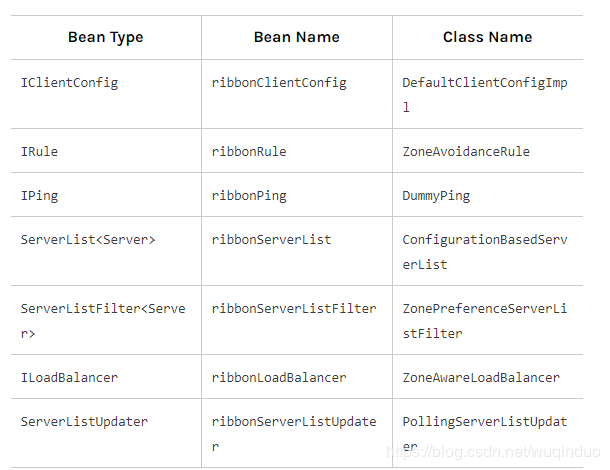Image resolution: width=610 pixels, height=470 pixels.
Task: Click the Class Name column header
Action: 487,37
